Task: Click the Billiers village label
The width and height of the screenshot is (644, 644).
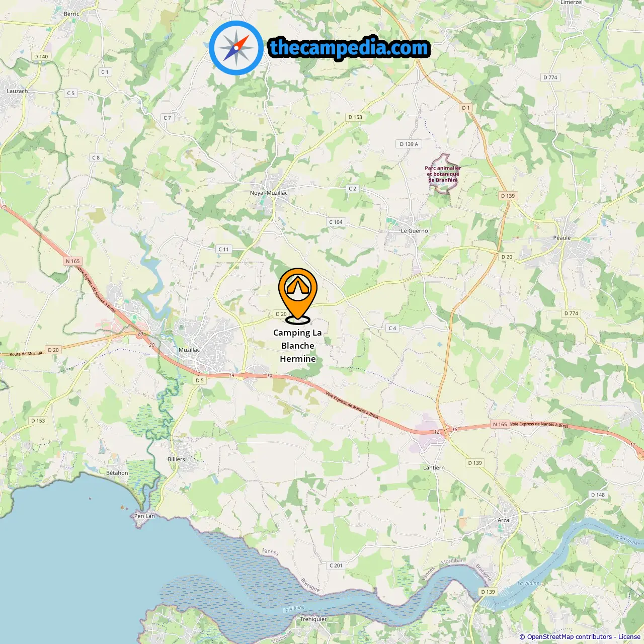Action: tap(176, 459)
